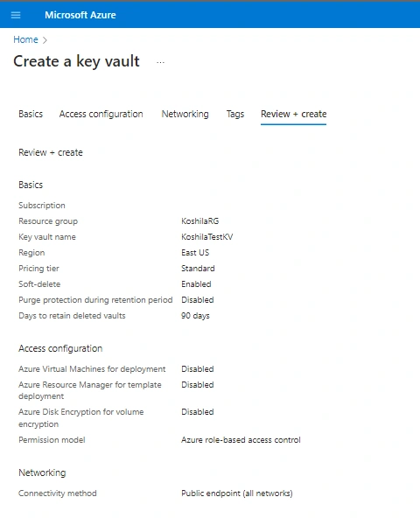Click the Microsoft Azure title
Viewport: 420px width, 525px height.
(80, 15)
